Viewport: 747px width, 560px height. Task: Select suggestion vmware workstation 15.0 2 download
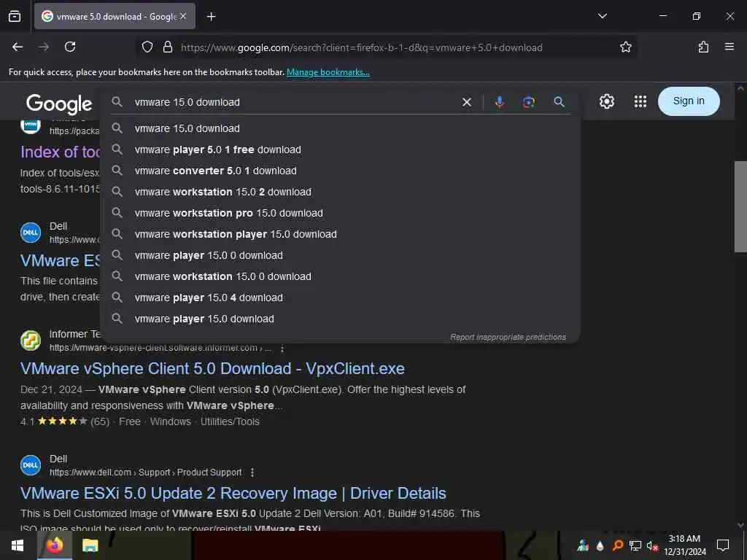pos(340,192)
